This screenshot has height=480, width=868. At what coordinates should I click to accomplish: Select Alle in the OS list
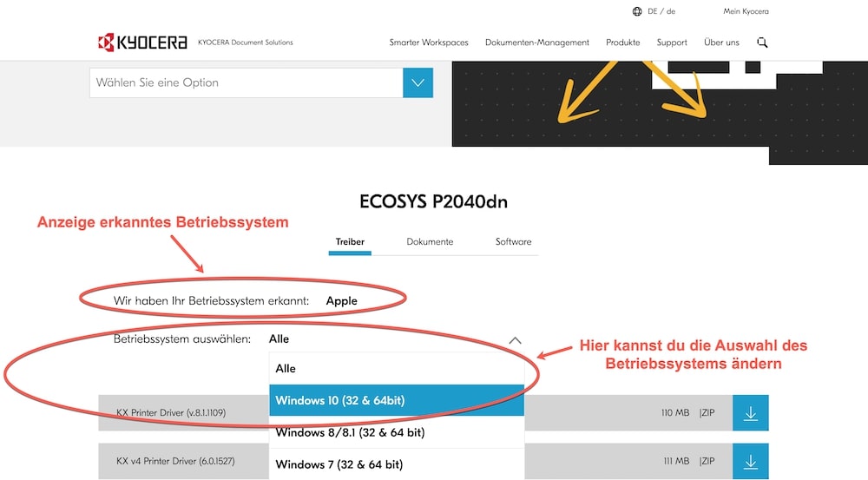397,369
